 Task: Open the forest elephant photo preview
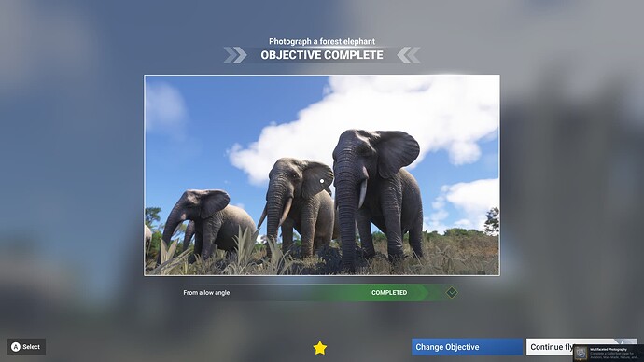(x=322, y=175)
